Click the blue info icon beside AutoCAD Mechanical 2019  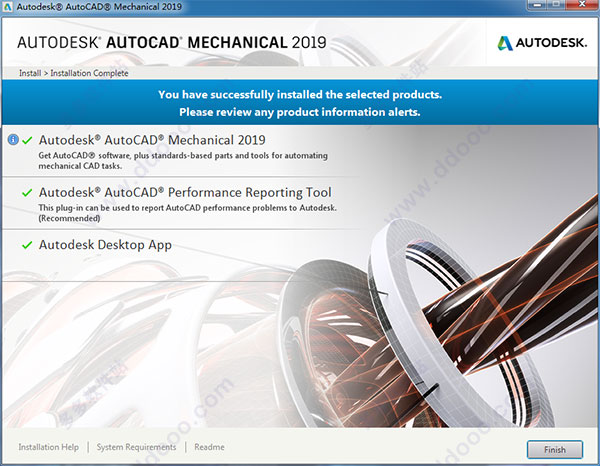(13, 140)
